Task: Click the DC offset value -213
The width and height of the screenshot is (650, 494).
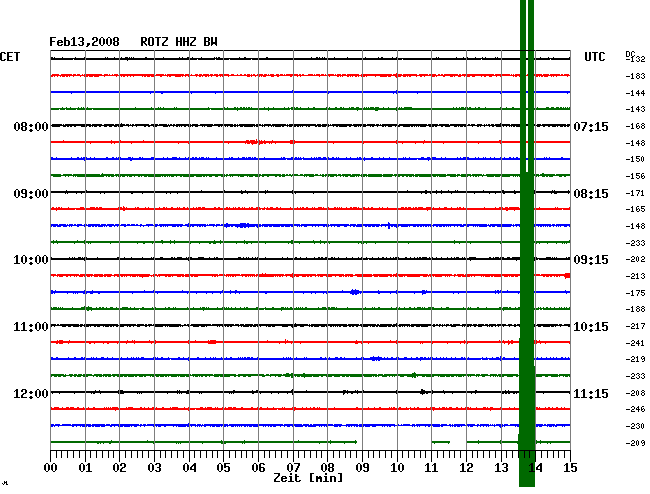Action: 635,276
